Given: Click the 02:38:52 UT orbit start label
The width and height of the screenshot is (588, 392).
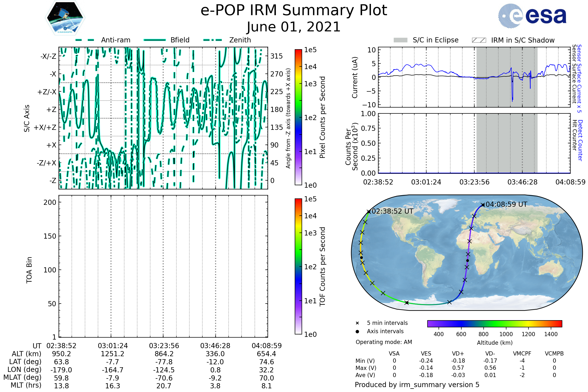Looking at the screenshot, I should tap(392, 211).
